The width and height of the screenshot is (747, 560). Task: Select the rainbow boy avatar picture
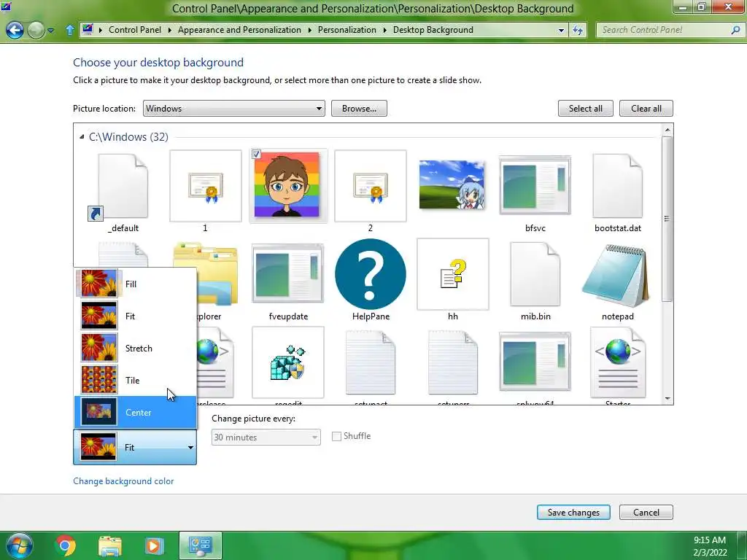tap(287, 184)
